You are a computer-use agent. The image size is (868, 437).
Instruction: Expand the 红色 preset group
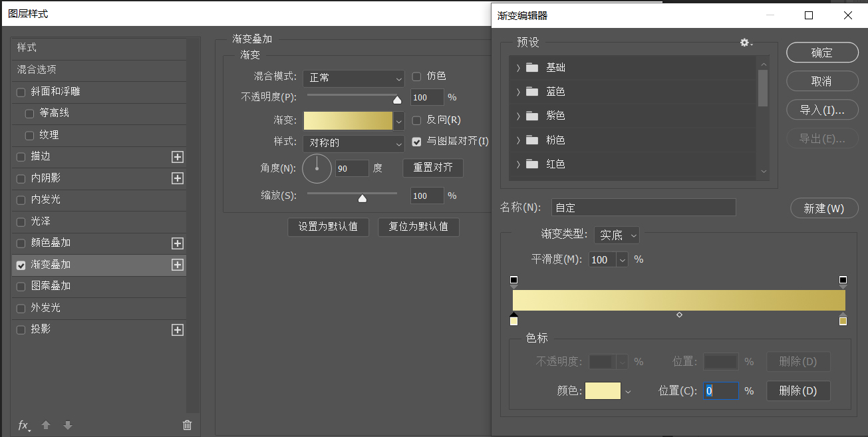coord(518,164)
